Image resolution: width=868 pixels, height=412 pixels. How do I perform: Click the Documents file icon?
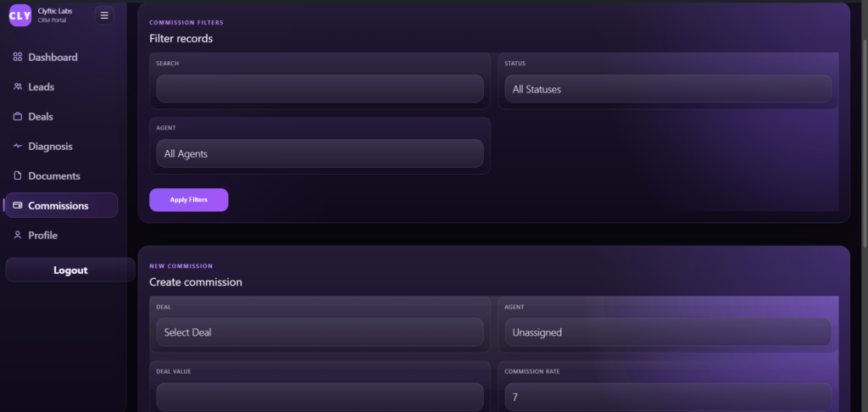(18, 175)
